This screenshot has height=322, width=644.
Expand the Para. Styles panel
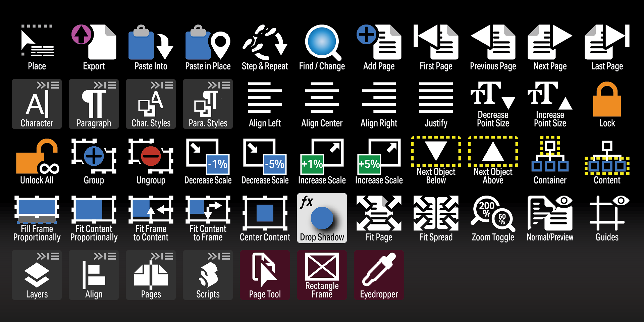point(208,104)
